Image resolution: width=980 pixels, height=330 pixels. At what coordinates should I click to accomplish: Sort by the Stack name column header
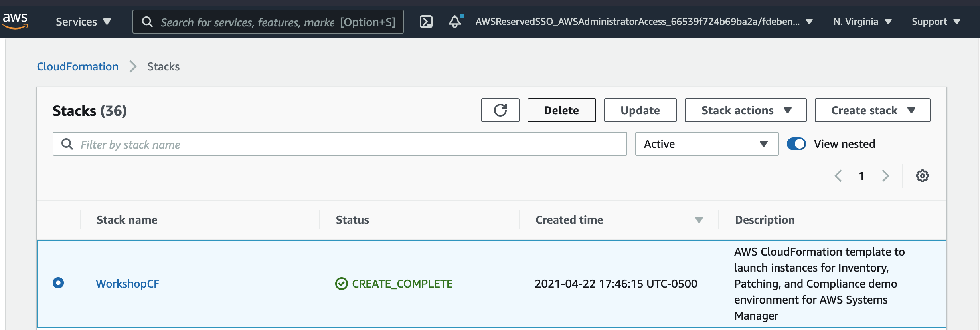[x=127, y=220]
